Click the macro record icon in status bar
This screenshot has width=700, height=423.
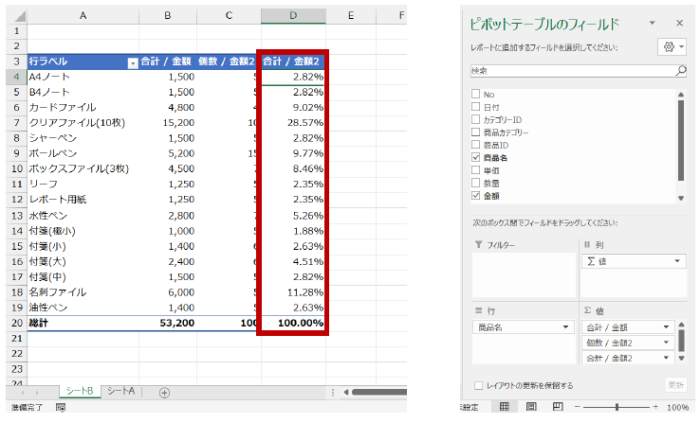coord(61,408)
